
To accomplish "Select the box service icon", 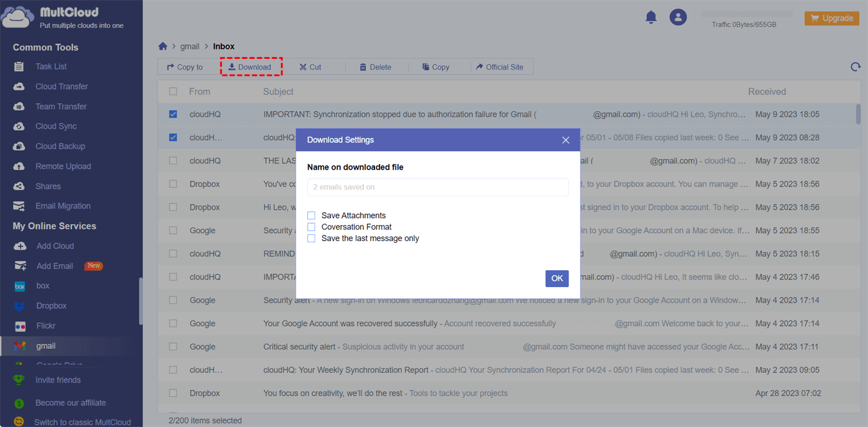I will coord(20,286).
